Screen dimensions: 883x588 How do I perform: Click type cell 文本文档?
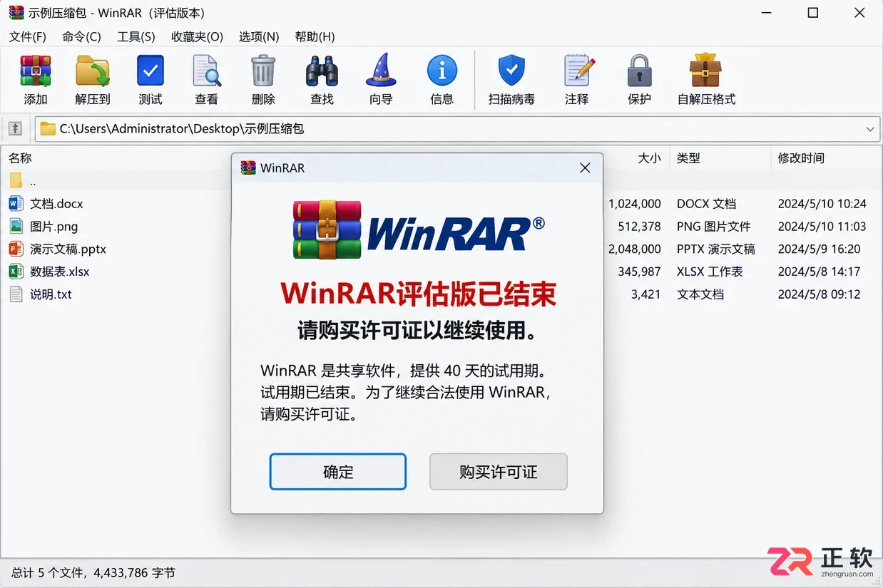pos(700,294)
